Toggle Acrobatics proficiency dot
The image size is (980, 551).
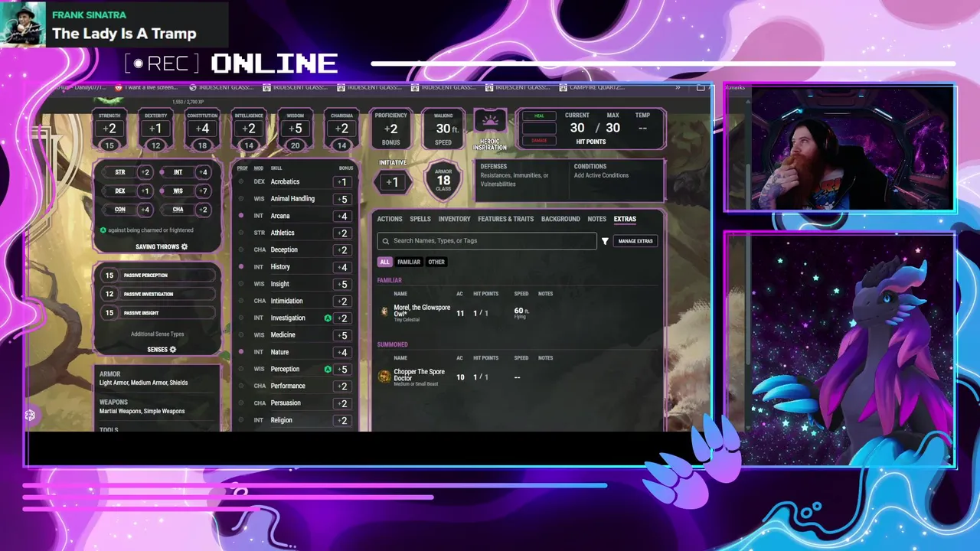[x=241, y=182]
